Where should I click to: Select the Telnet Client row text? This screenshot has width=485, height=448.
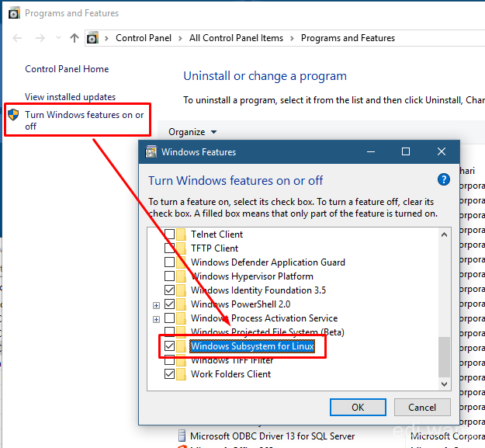217,234
